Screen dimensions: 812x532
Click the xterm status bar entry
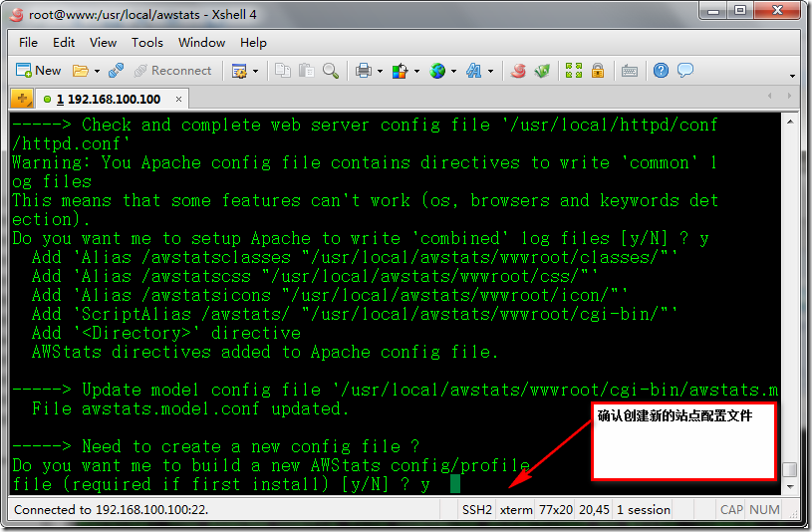pyautogui.click(x=516, y=510)
